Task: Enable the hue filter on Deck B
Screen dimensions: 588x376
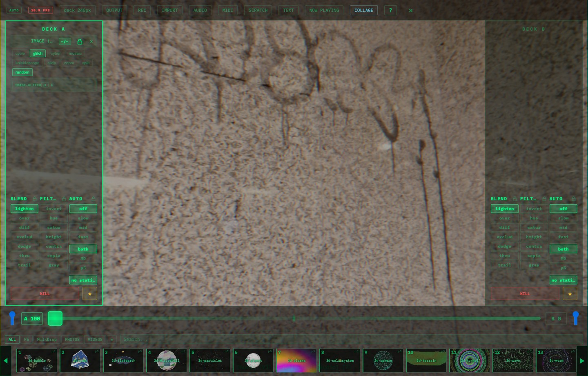Action: click(534, 218)
